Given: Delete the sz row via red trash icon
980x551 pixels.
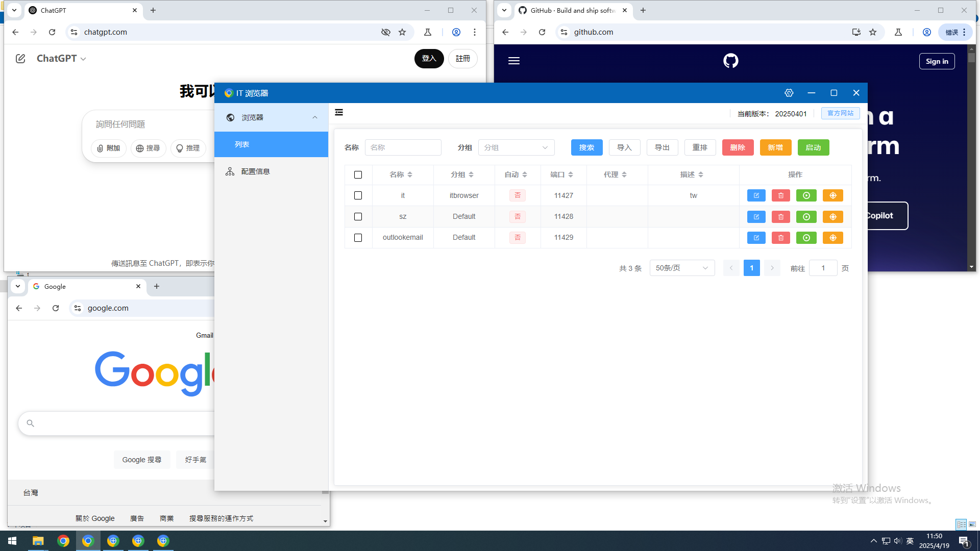Looking at the screenshot, I should pos(780,216).
